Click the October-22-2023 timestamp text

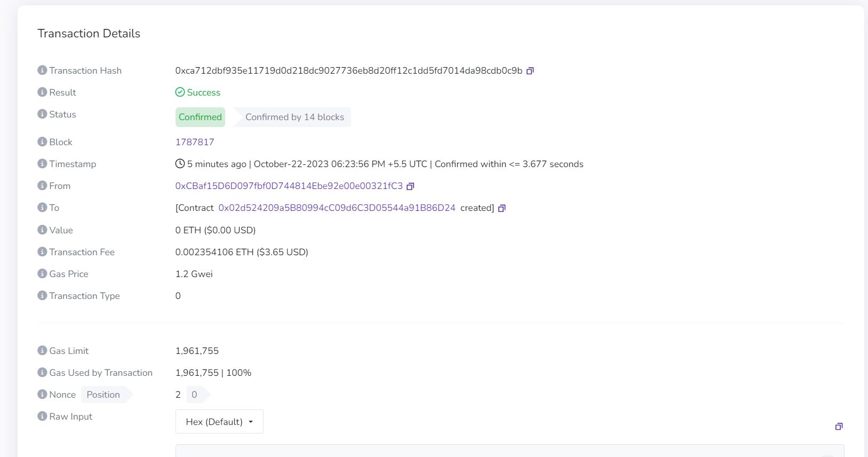(340, 164)
